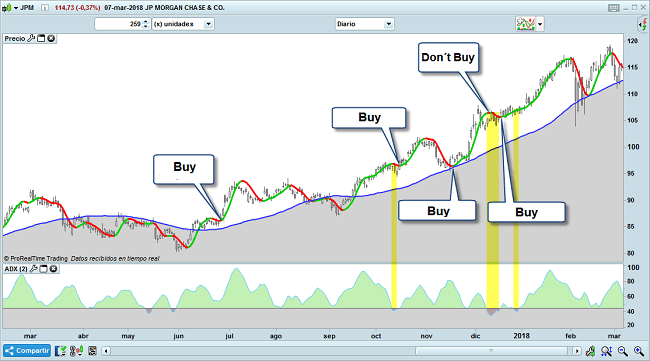Click the small grid/calculator icon in bottom toolbar
The height and width of the screenshot is (361, 650).
92,351
